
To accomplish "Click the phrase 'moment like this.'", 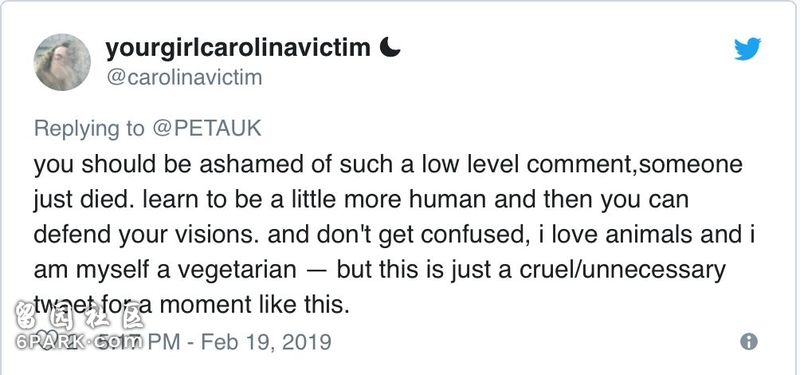I will [x=255, y=305].
